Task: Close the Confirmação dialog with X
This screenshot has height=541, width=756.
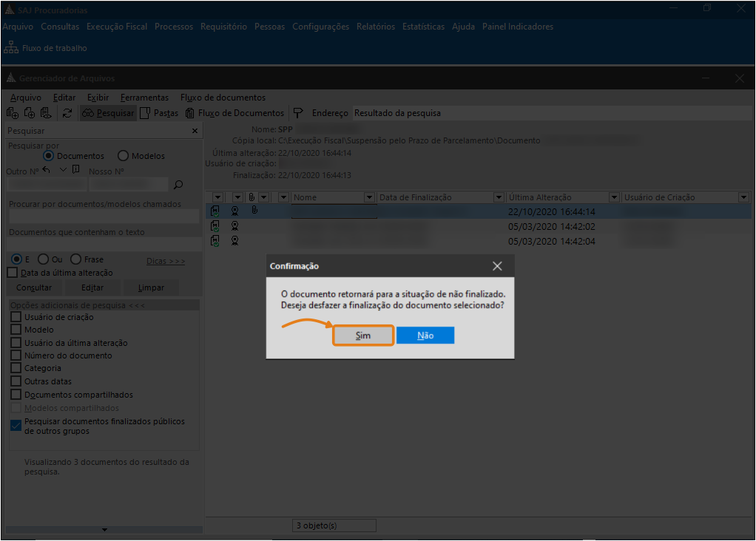Action: (497, 266)
